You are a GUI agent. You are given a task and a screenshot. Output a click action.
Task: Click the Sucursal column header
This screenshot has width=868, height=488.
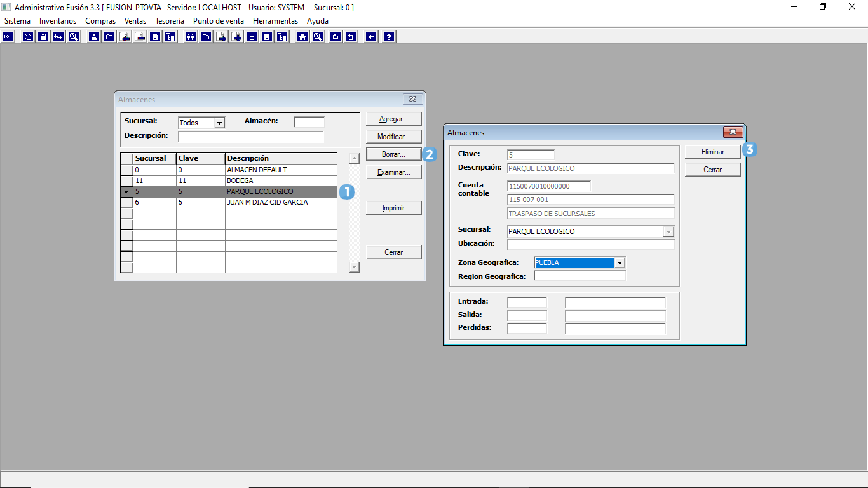154,159
